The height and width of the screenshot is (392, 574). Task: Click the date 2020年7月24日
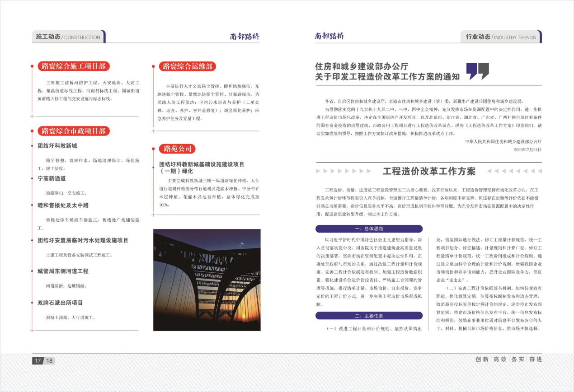tap(528, 149)
